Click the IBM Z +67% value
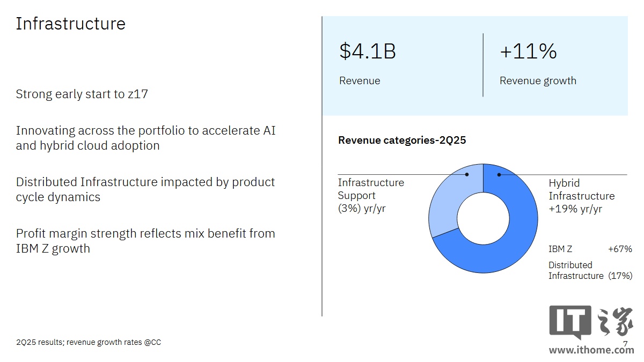This screenshot has width=644, height=362. coord(620,249)
